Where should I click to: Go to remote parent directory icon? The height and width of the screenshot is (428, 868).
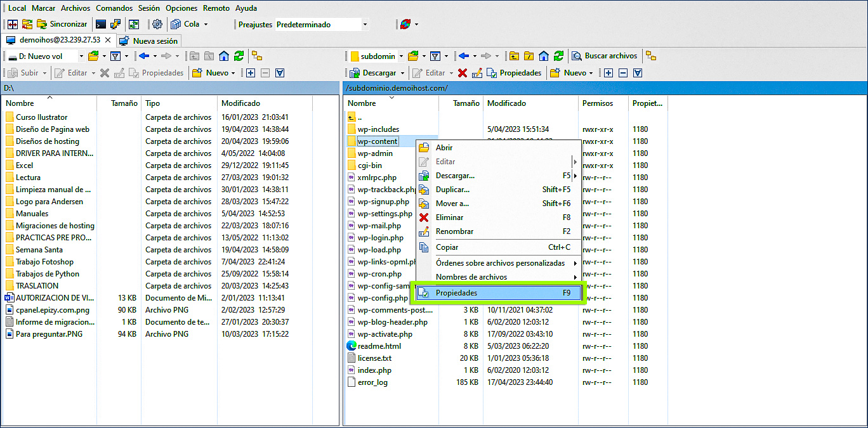coord(514,56)
